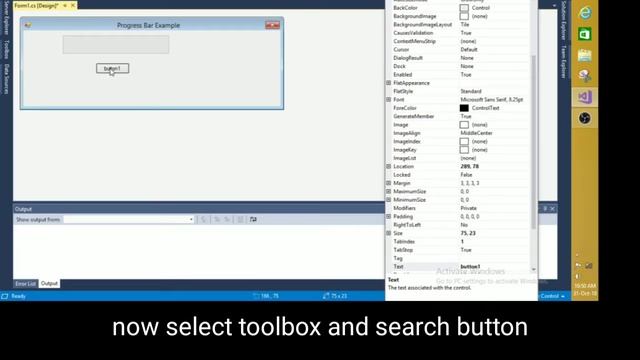Expand the MaximumSize property
The width and height of the screenshot is (640, 360).
point(389,191)
